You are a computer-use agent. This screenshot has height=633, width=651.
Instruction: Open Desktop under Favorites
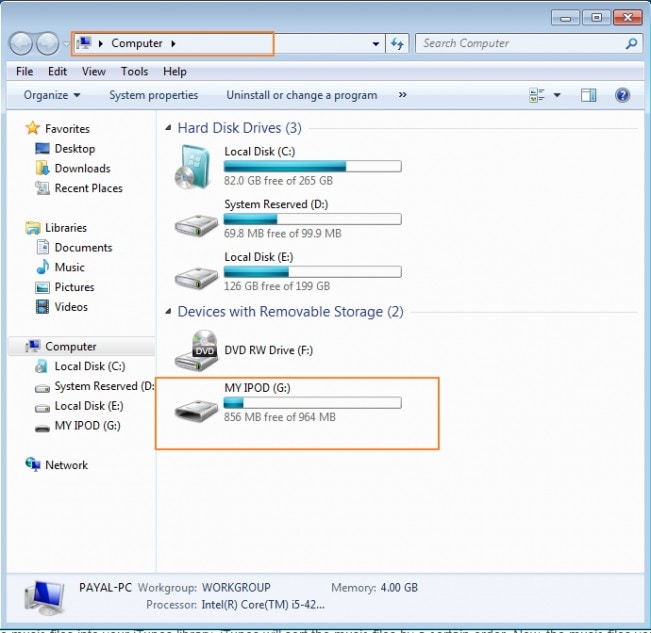75,149
